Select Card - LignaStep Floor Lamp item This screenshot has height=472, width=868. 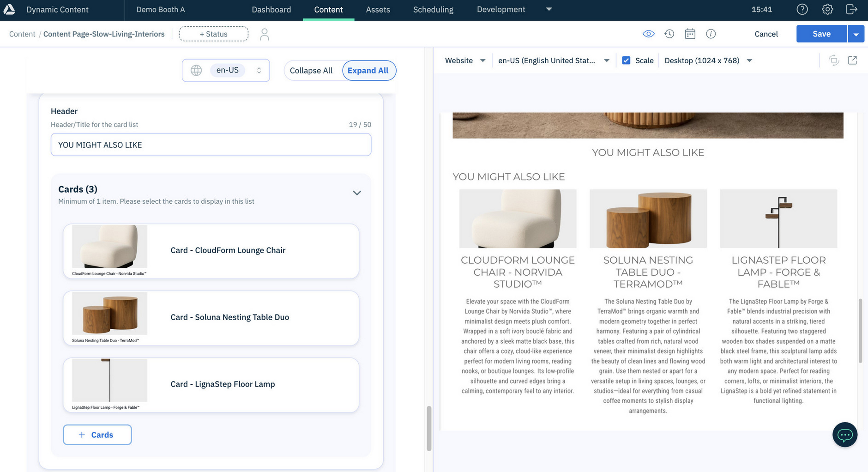click(211, 385)
